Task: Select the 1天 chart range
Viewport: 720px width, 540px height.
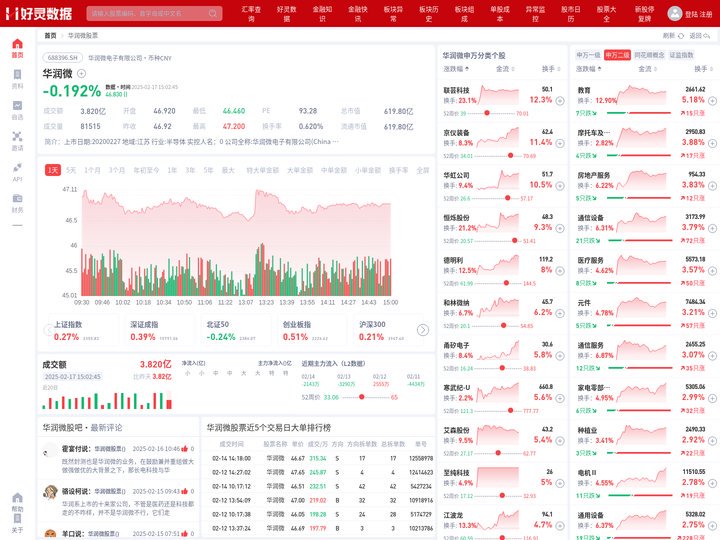Action: pyautogui.click(x=53, y=170)
